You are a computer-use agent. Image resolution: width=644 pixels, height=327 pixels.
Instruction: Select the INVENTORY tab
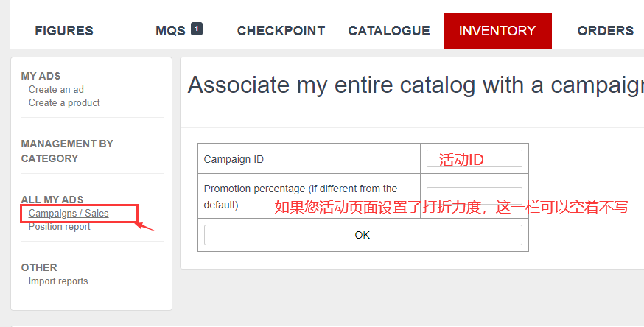pyautogui.click(x=497, y=31)
